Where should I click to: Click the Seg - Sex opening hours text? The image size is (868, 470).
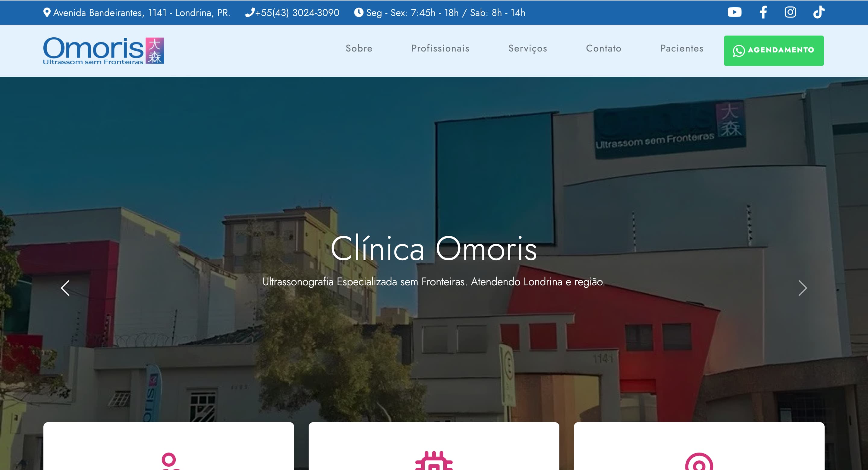coord(446,13)
